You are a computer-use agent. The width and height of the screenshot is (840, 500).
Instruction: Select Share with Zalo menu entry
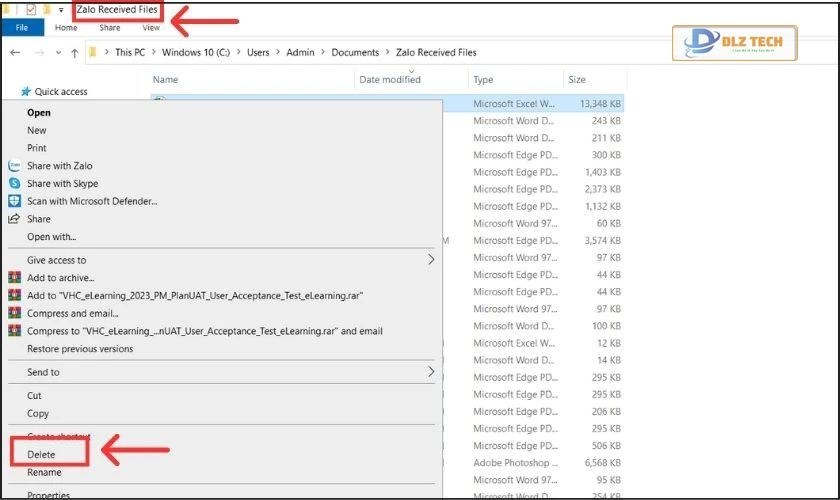pyautogui.click(x=59, y=166)
